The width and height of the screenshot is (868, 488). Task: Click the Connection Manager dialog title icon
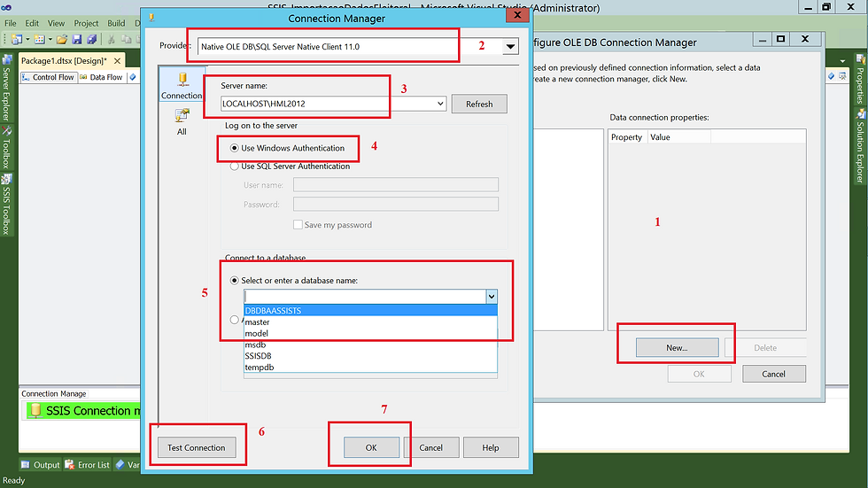[151, 18]
